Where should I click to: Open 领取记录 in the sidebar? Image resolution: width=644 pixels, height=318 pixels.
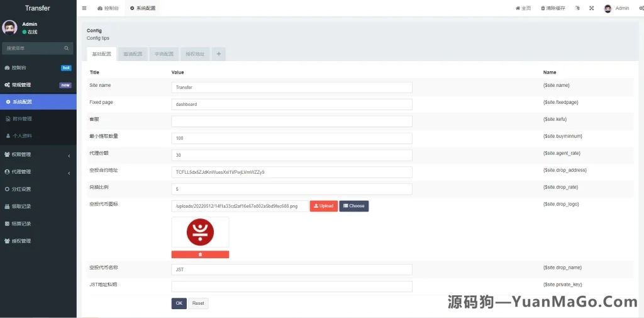click(x=38, y=207)
